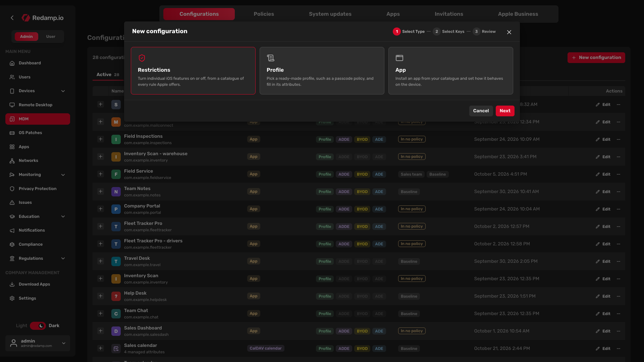Expand the Monitoring submenu chevron
644x362 pixels.
click(63, 175)
